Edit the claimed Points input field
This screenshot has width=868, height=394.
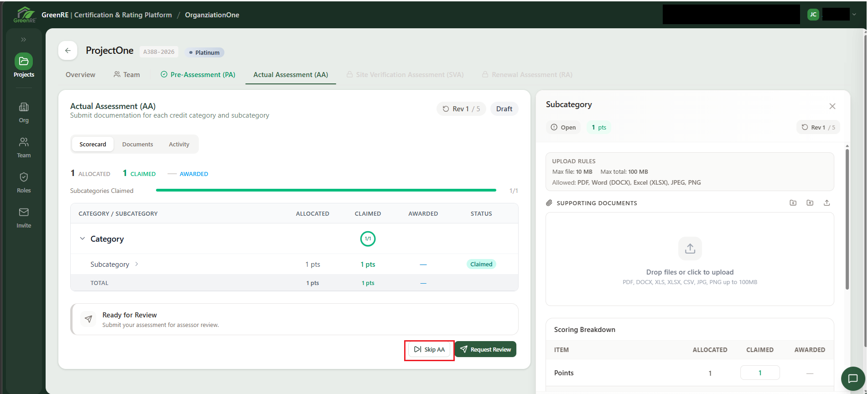tap(760, 373)
